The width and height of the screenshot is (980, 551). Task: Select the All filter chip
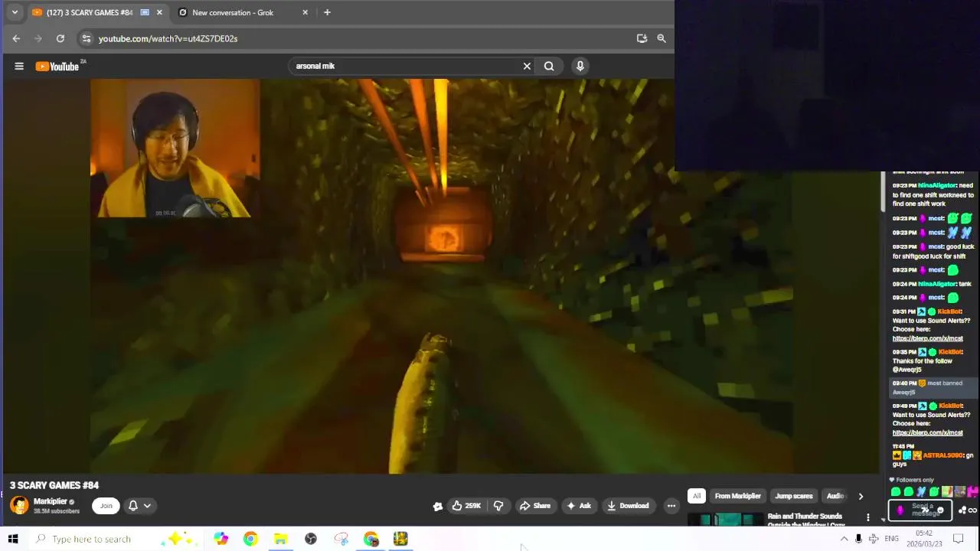pos(697,496)
